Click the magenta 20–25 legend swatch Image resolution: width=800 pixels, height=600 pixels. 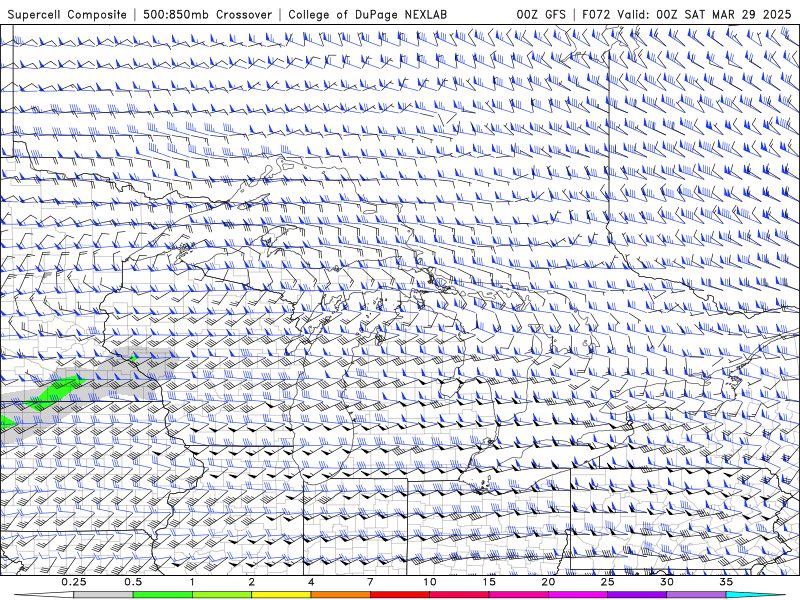[578, 595]
